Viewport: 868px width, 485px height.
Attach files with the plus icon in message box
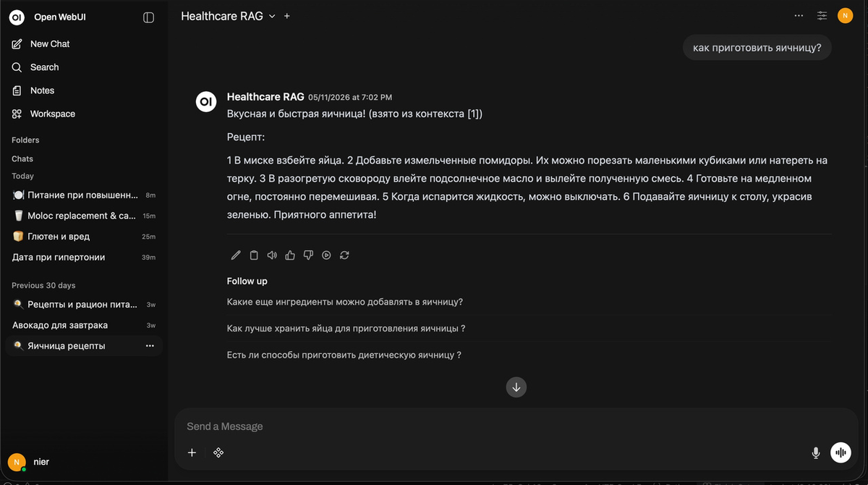pos(192,452)
